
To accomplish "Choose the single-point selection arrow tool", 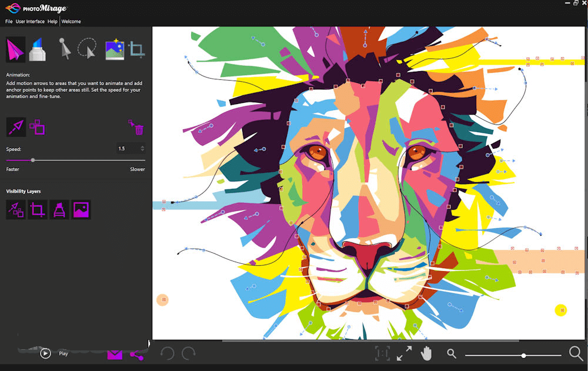I will (x=65, y=49).
